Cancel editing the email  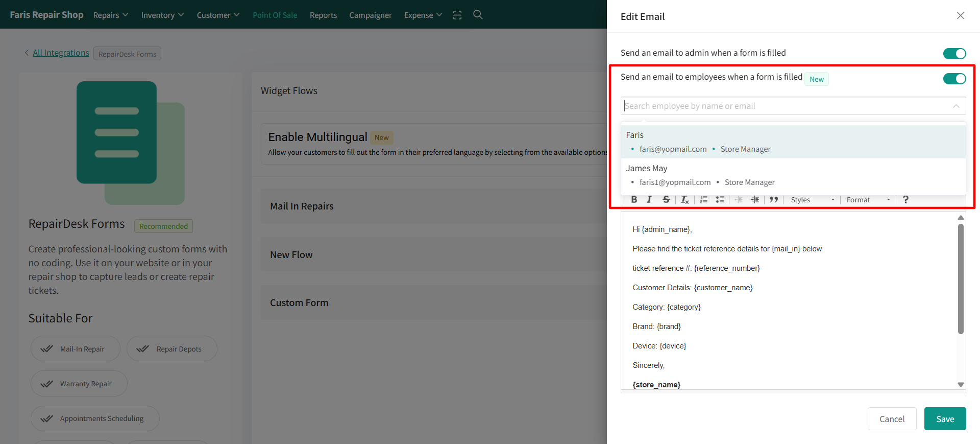(x=892, y=419)
